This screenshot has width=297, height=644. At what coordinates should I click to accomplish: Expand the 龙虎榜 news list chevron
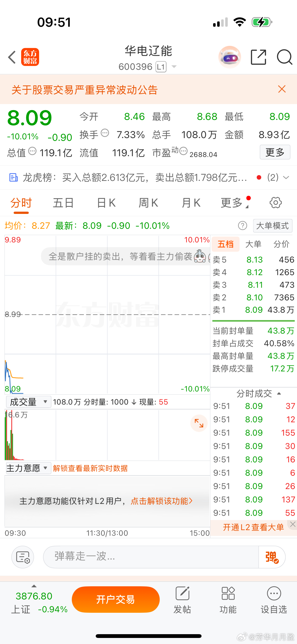coord(286,177)
